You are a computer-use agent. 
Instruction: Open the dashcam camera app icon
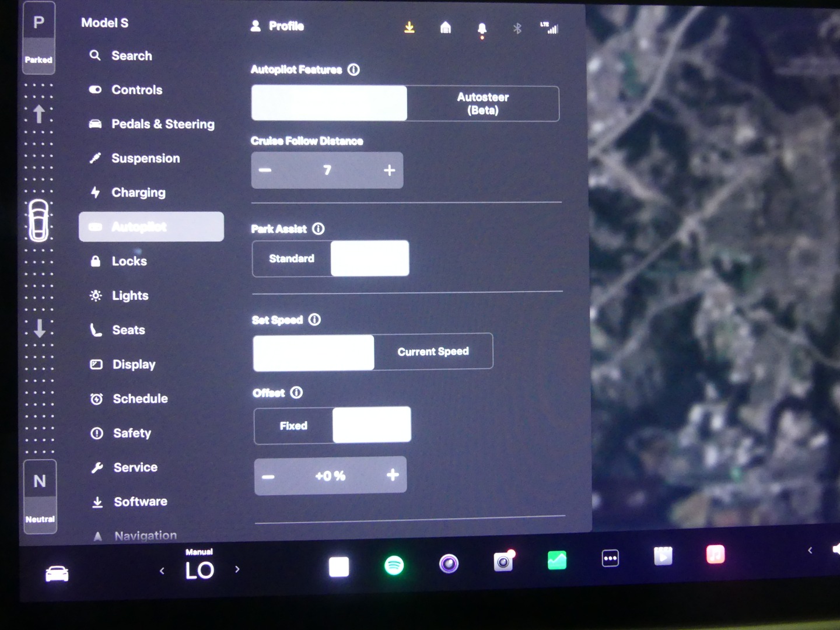point(503,562)
